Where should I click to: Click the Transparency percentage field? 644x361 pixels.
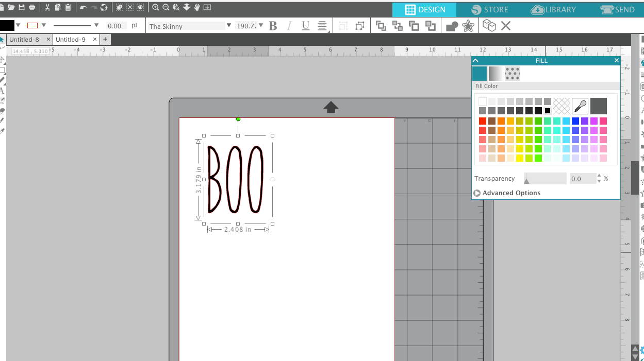[582, 179]
